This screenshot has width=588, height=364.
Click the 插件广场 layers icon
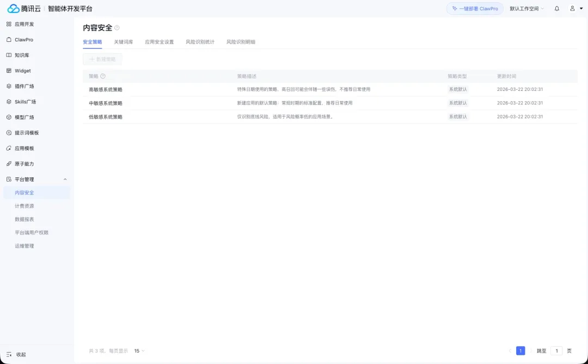tap(9, 86)
